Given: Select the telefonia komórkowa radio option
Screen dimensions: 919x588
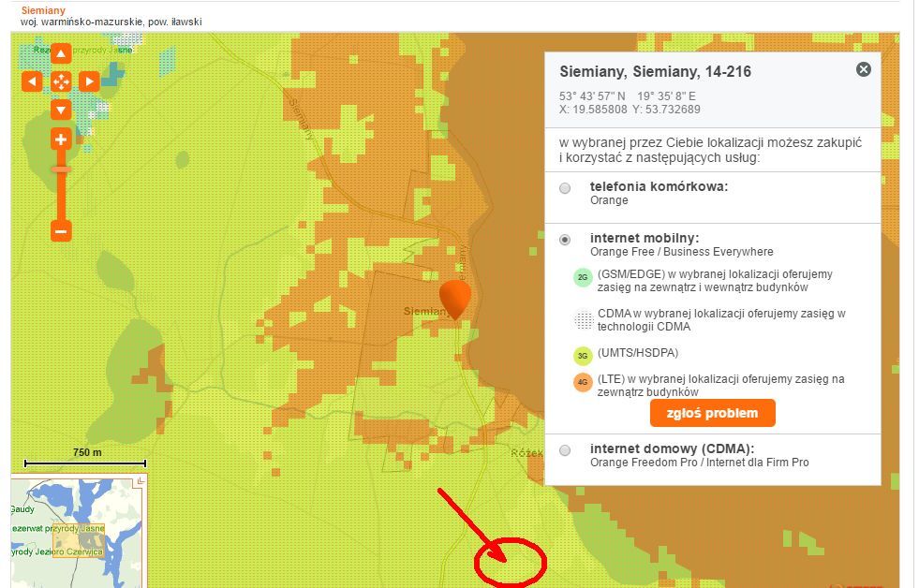Looking at the screenshot, I should coord(565,188).
